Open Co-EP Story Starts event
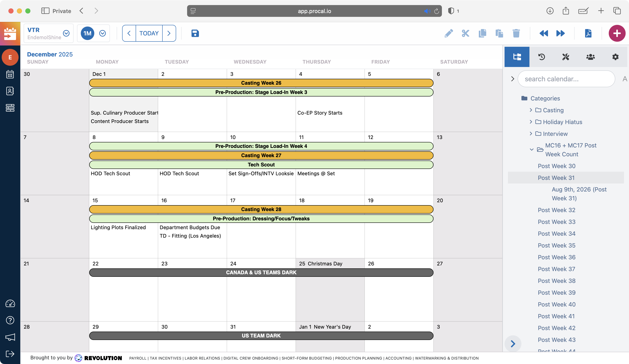The height and width of the screenshot is (364, 629). pos(320,113)
